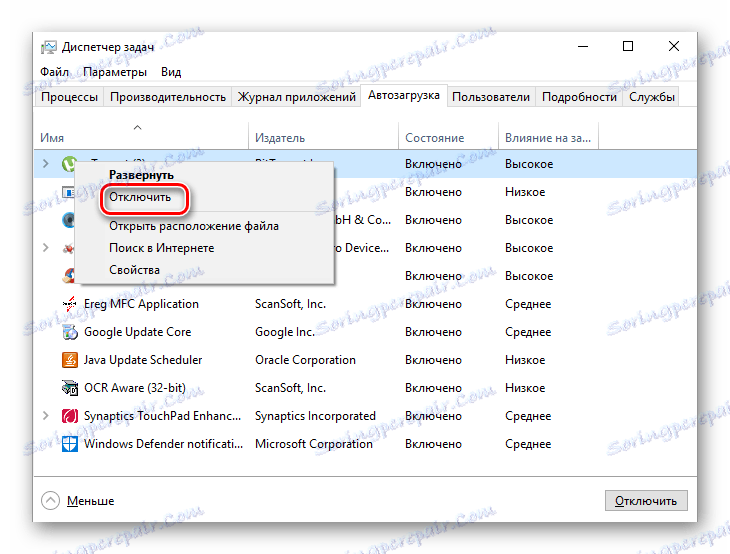730x554 pixels.
Task: Expand the row with publisher ending 'o Device...'
Action: point(46,248)
